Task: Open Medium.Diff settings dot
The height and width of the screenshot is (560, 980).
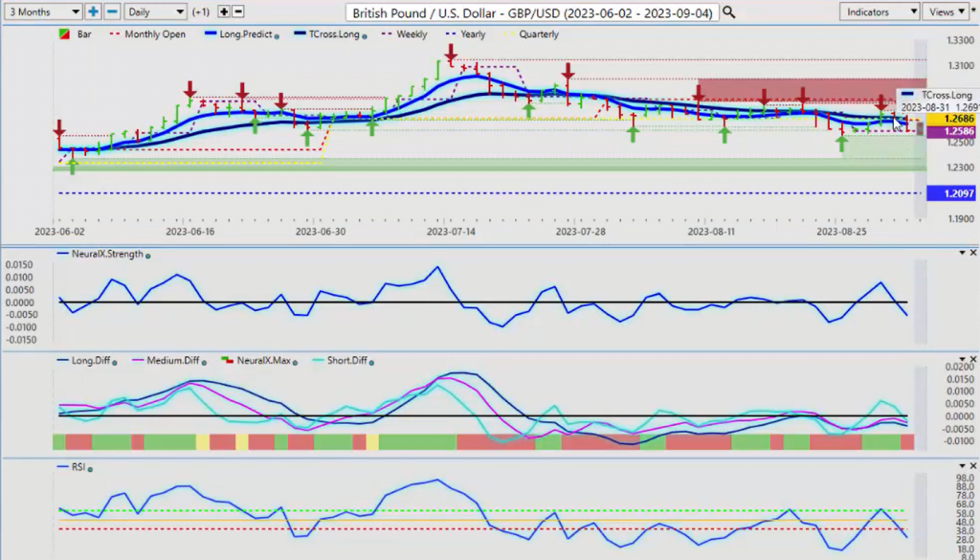Action: [x=204, y=362]
